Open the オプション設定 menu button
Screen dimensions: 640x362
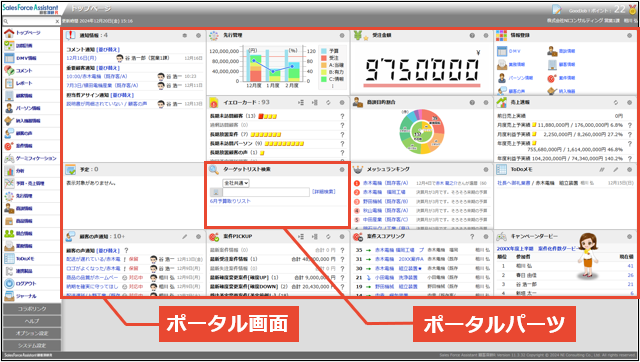32,333
